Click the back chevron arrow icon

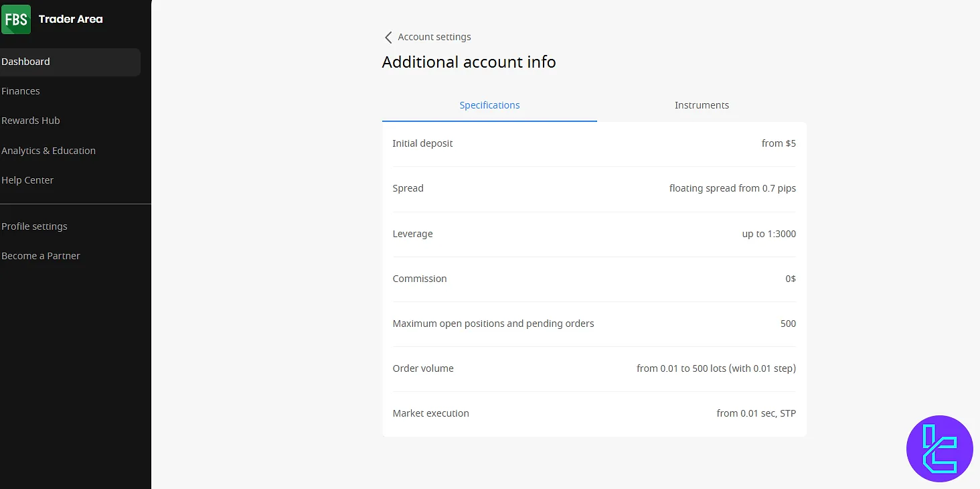(x=388, y=38)
